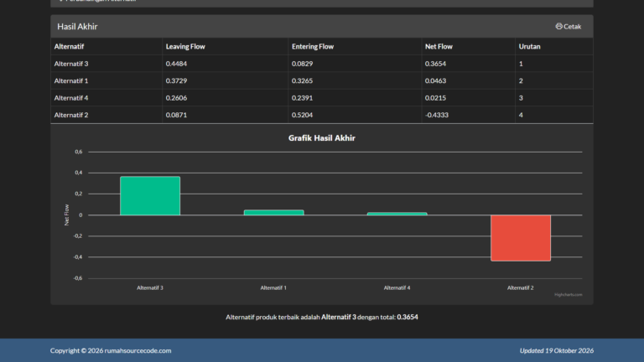Click entering flow value 0.0829
This screenshot has width=644, height=362.
[302, 64]
